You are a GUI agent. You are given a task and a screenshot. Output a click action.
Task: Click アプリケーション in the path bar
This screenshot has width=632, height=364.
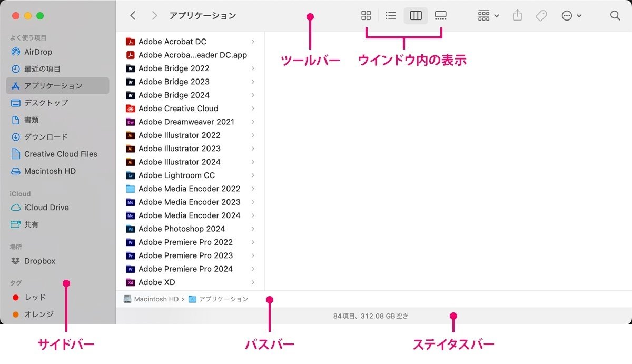[219, 299]
